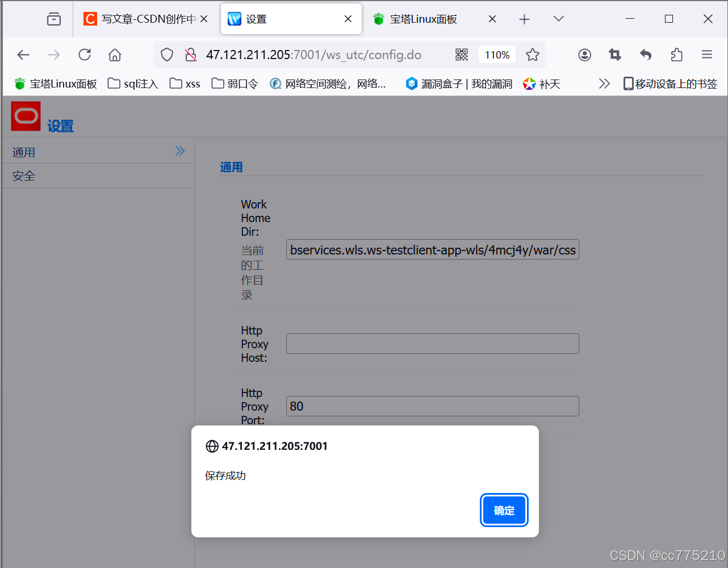Open a new browser tab

point(524,19)
